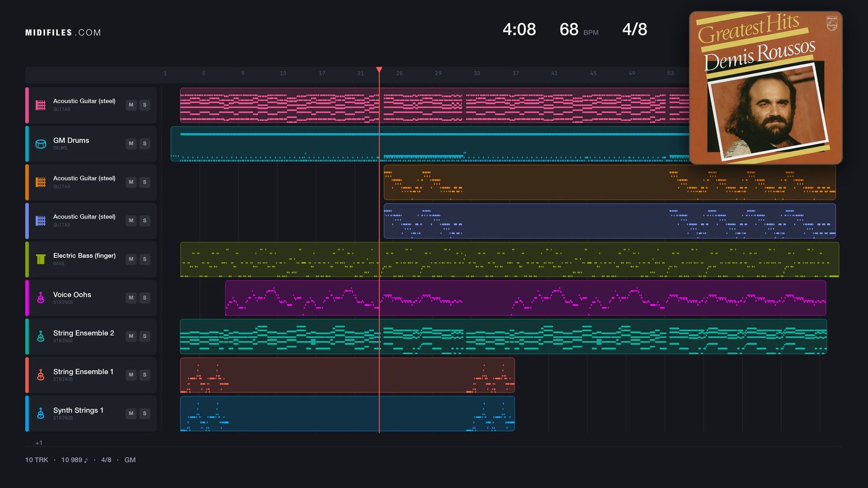
Task: Click the GM Drums drum icon
Action: coord(41,143)
